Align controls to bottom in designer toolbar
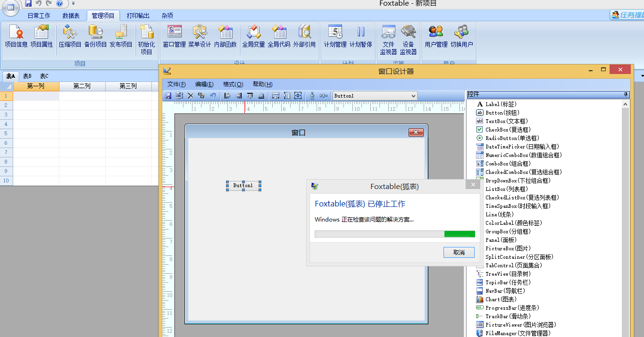This screenshot has height=337, width=644. point(261,96)
